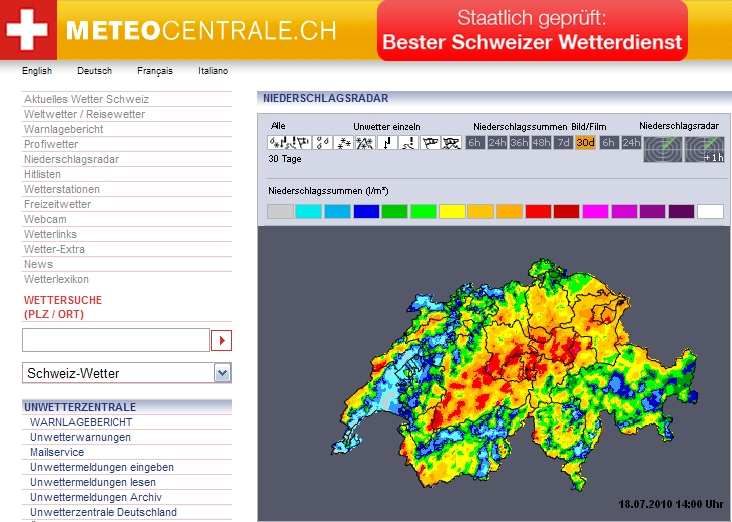Open the Schweiz-Wetter combo box
This screenshot has height=522, width=732.
(x=127, y=373)
